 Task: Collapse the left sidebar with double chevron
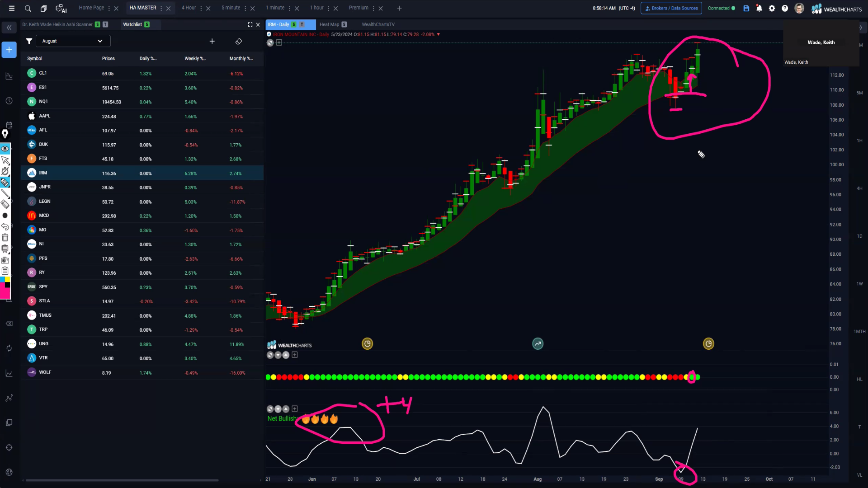click(x=9, y=28)
